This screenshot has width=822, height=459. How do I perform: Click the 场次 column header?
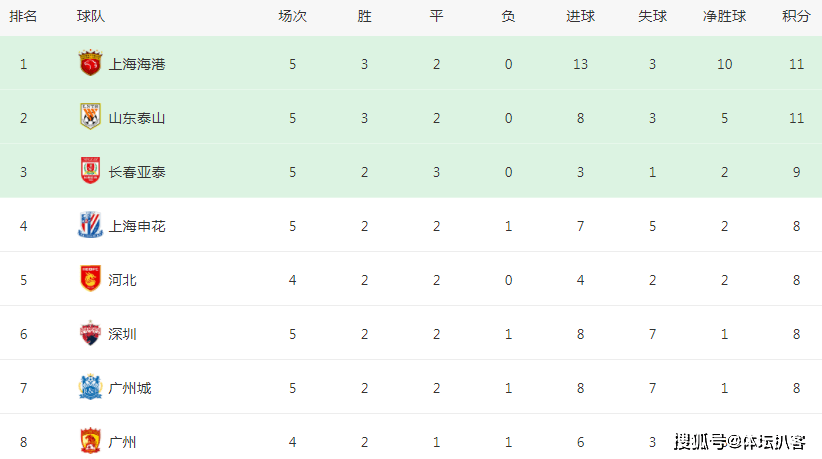point(292,16)
